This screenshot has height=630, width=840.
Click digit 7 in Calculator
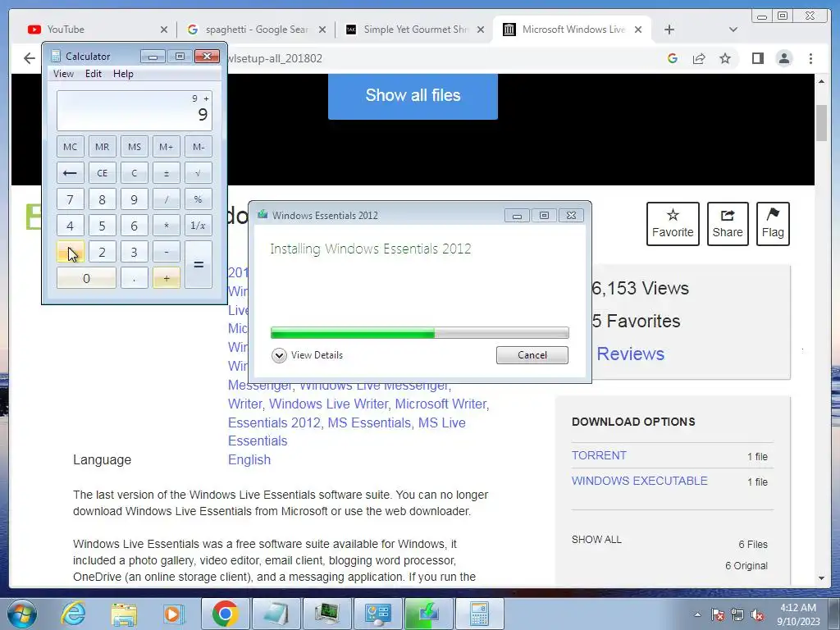pyautogui.click(x=71, y=199)
